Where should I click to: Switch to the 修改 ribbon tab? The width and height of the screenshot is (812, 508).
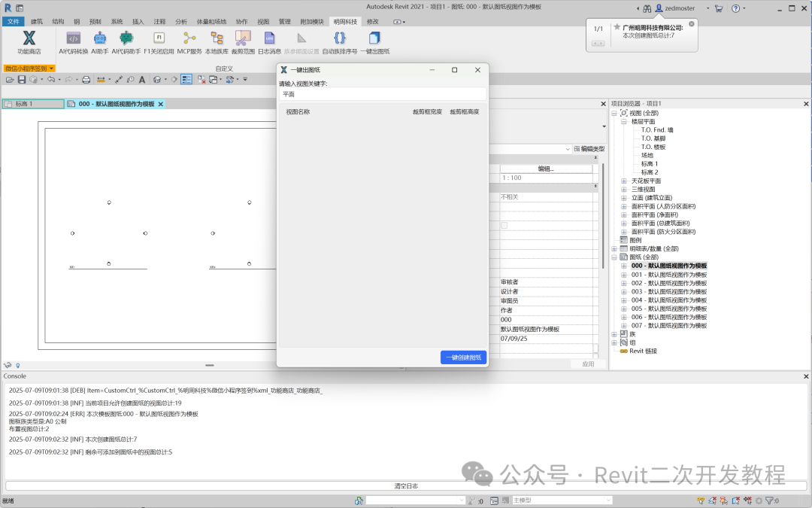click(372, 22)
